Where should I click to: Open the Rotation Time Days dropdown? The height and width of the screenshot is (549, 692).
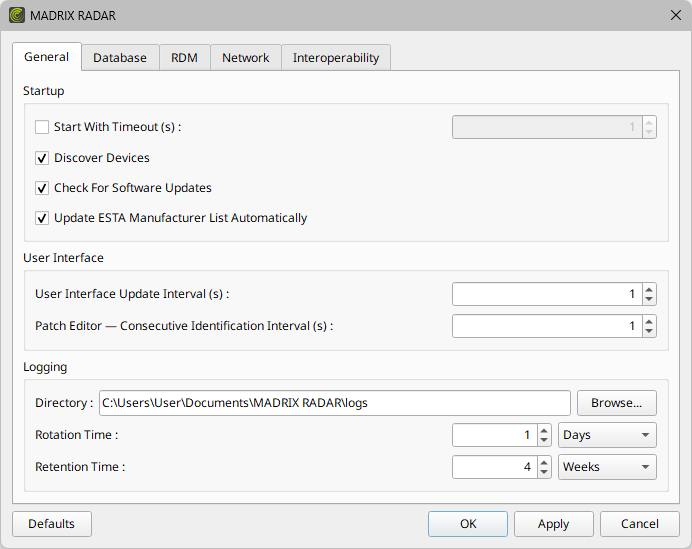(607, 435)
